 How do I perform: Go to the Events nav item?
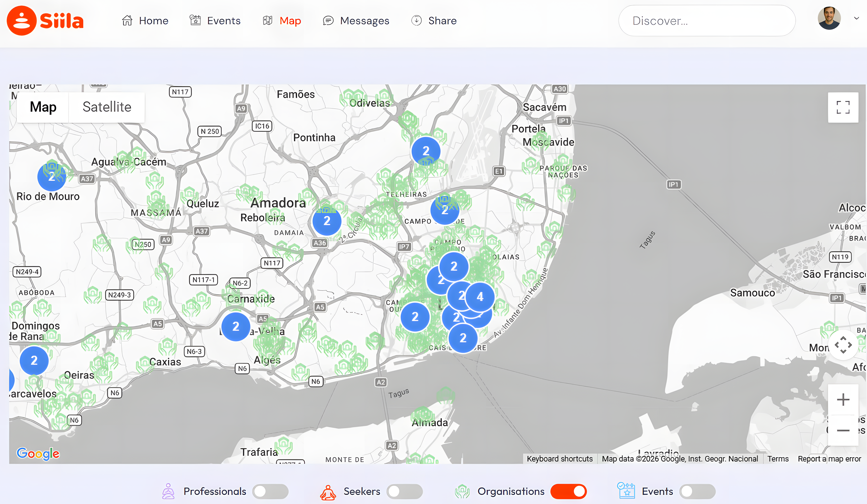pos(215,21)
